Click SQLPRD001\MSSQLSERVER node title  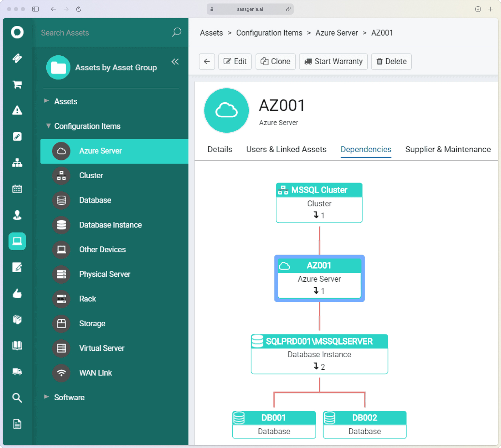[x=319, y=341]
